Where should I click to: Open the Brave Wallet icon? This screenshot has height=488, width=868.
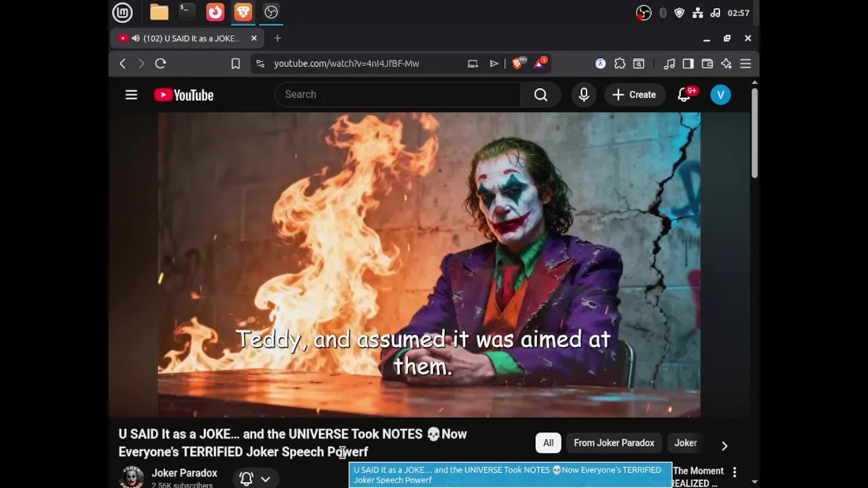707,64
